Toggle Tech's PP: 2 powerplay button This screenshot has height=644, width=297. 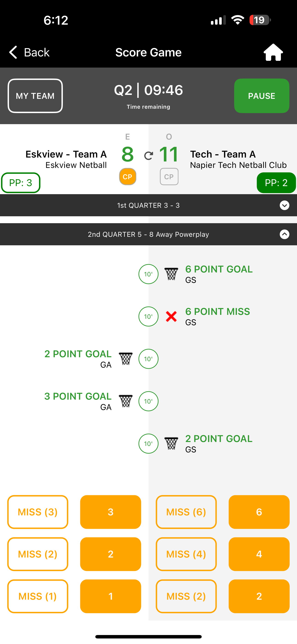[276, 183]
